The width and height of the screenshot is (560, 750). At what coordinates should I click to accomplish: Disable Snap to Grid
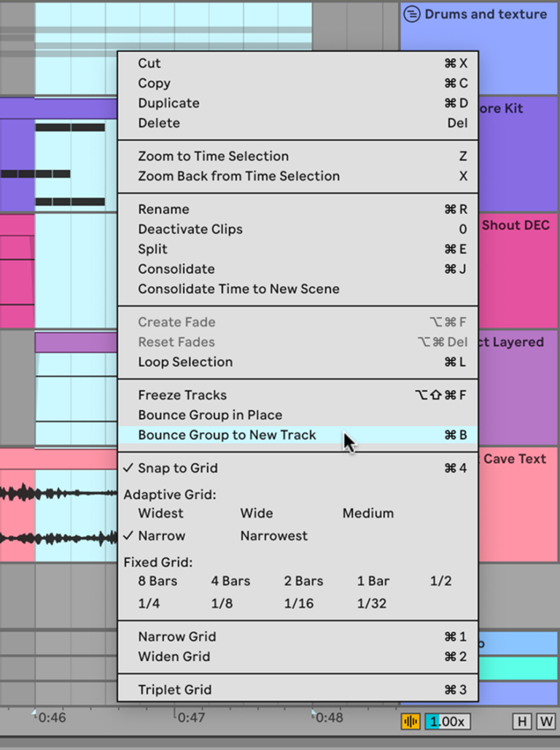coord(179,468)
